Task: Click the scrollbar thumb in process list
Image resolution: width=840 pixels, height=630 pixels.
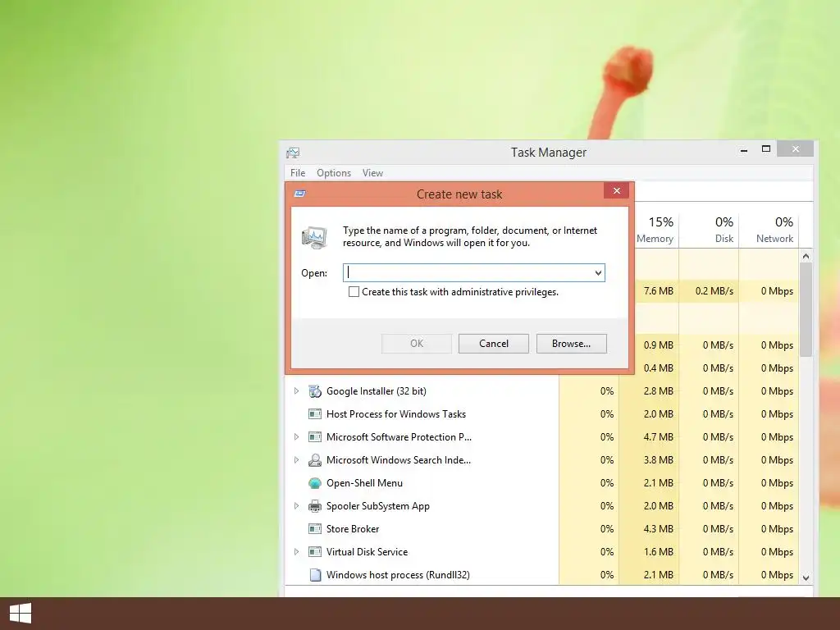Action: pos(806,309)
